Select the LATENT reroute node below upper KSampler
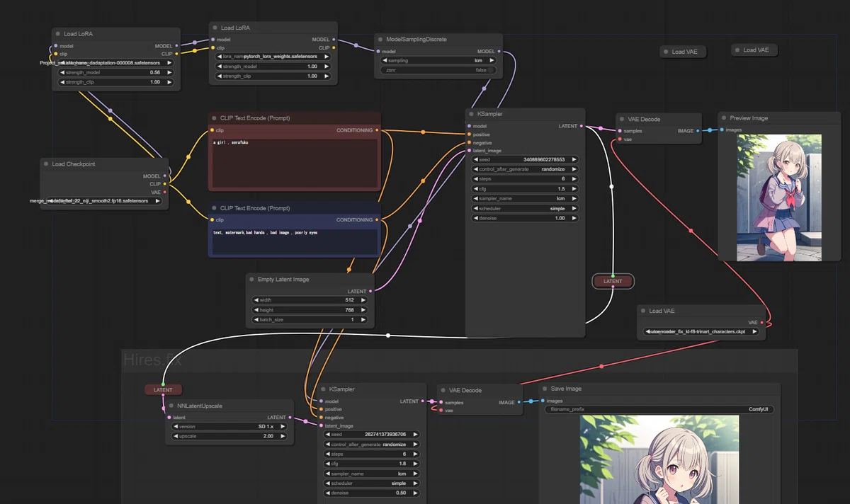Screen dimensions: 850x504 pyautogui.click(x=613, y=282)
